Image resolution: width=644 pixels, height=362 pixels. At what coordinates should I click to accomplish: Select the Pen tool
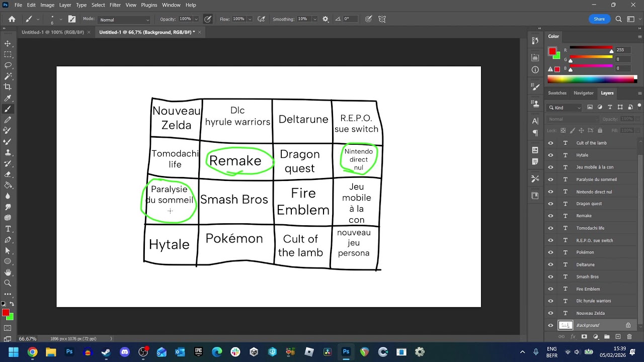8,239
